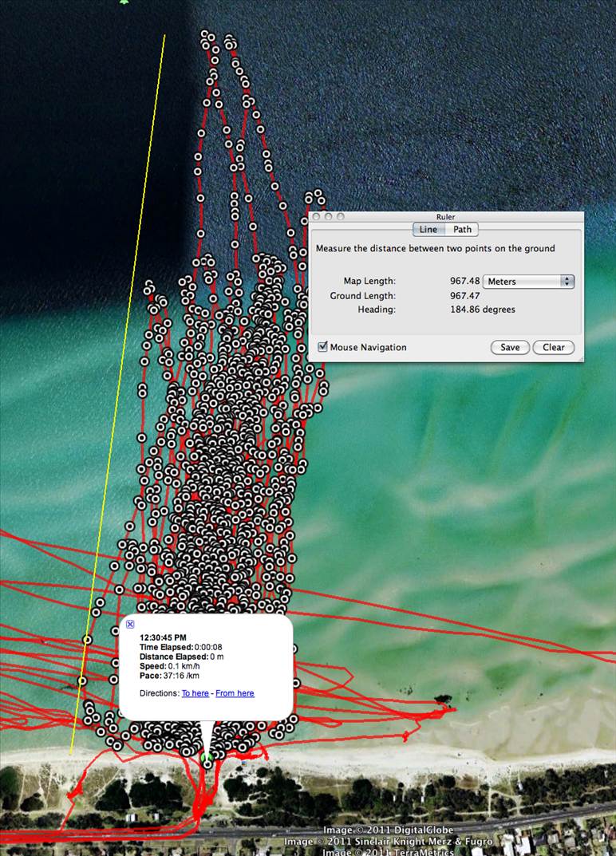
Task: Open the 'To here' directions link
Action: click(195, 693)
